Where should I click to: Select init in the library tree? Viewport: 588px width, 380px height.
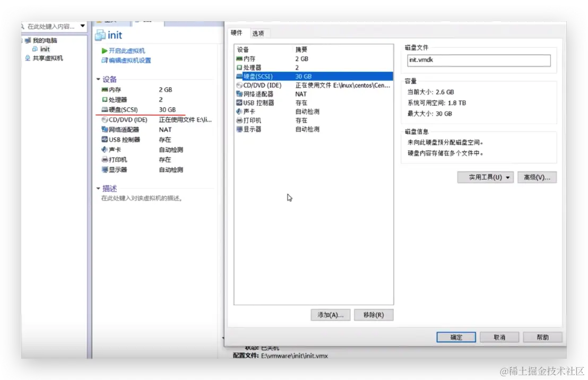coord(45,49)
